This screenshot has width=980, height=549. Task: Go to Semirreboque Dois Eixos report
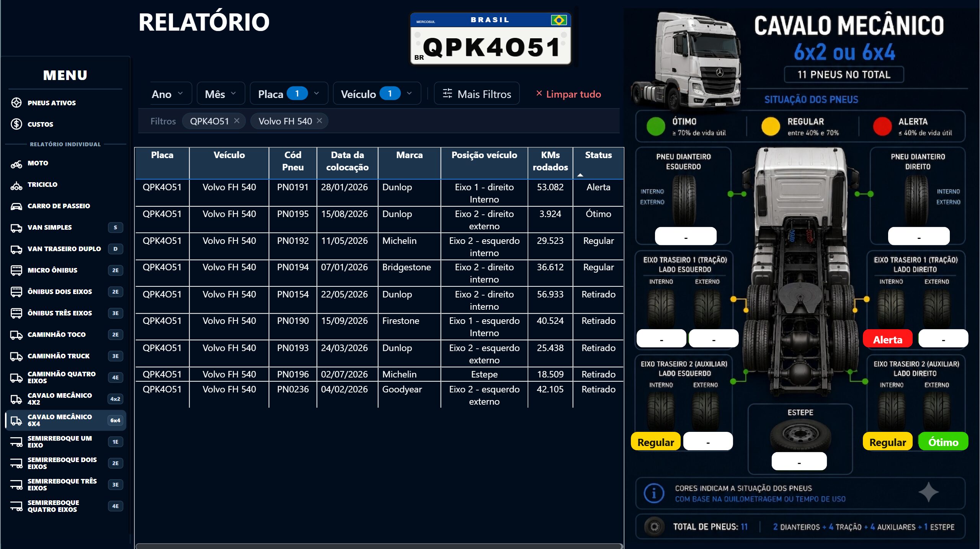(x=66, y=463)
